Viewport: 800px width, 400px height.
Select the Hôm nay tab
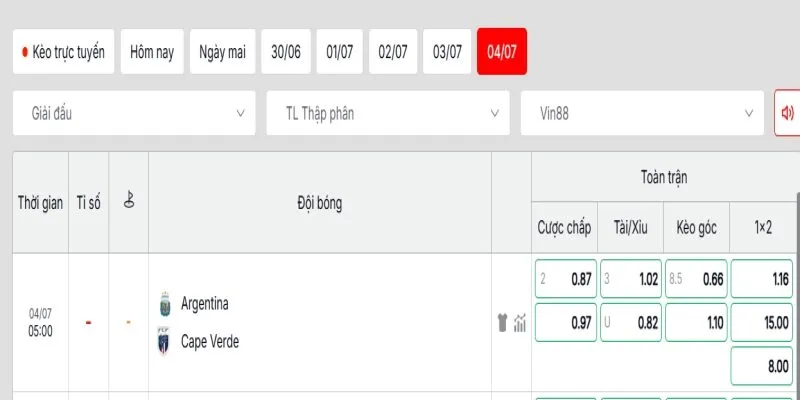(152, 52)
